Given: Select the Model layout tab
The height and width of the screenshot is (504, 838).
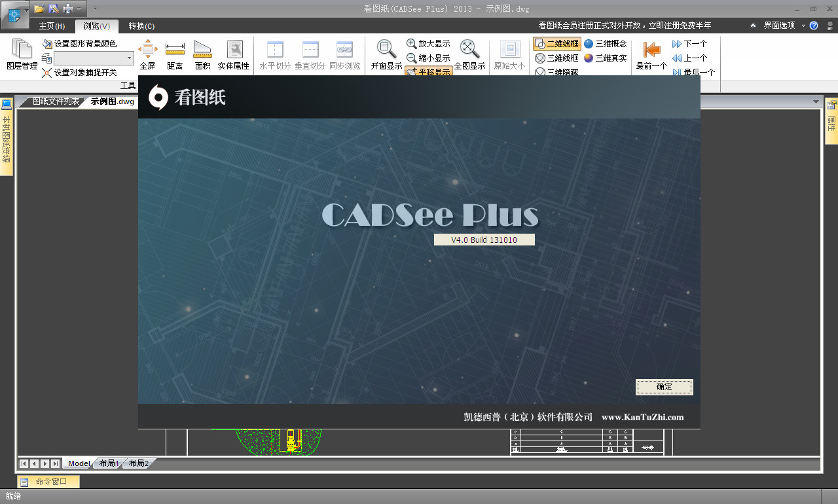Looking at the screenshot, I should pos(79,463).
